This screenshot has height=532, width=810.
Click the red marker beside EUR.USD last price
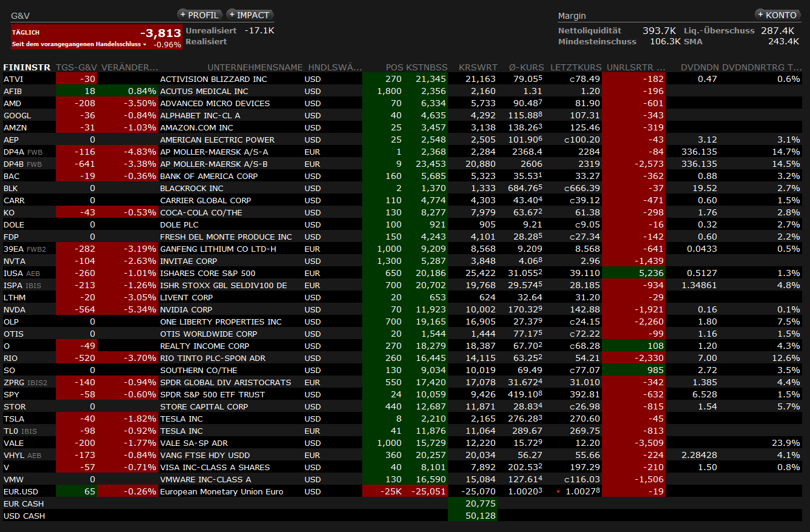558,491
